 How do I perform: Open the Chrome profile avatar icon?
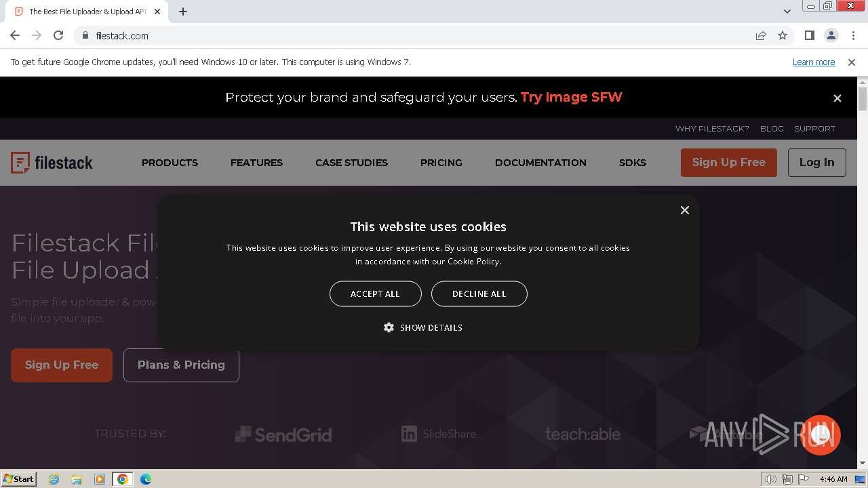pos(831,35)
